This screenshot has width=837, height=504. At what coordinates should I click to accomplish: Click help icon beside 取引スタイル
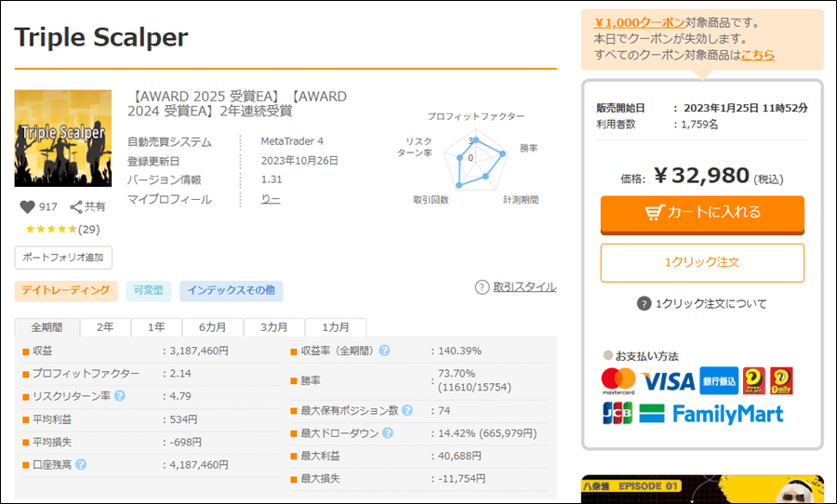(x=482, y=287)
